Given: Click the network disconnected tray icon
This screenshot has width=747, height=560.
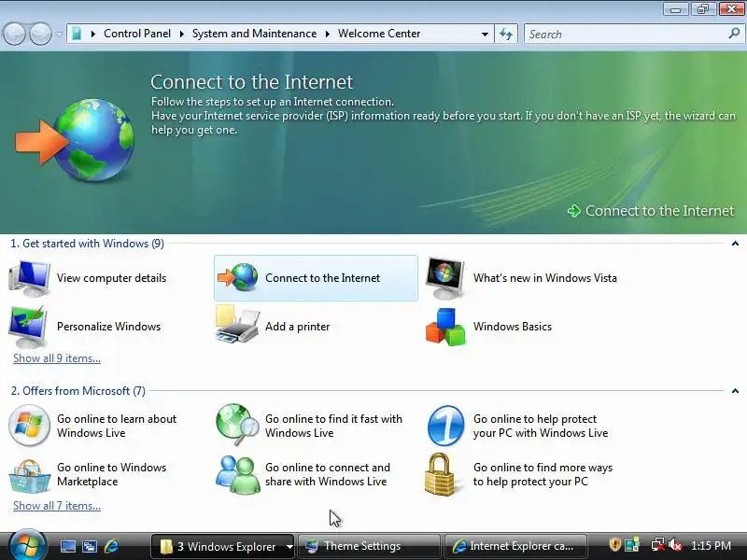Looking at the screenshot, I should coord(658,545).
